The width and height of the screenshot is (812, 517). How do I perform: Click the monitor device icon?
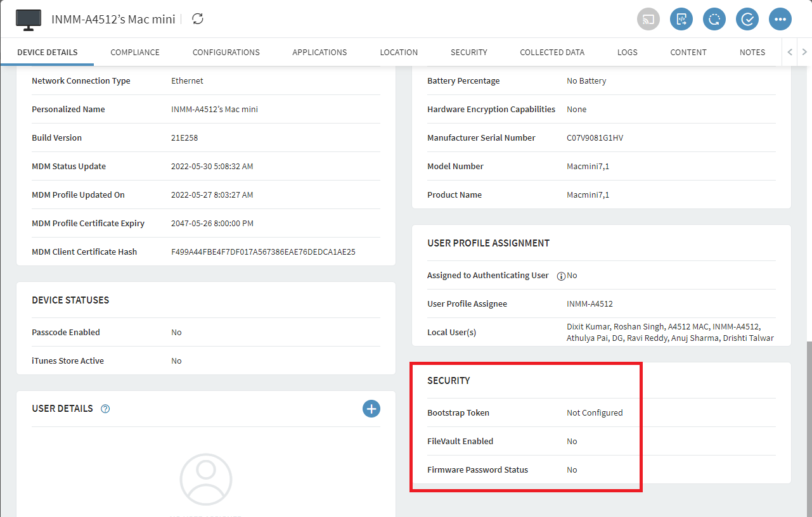point(29,20)
